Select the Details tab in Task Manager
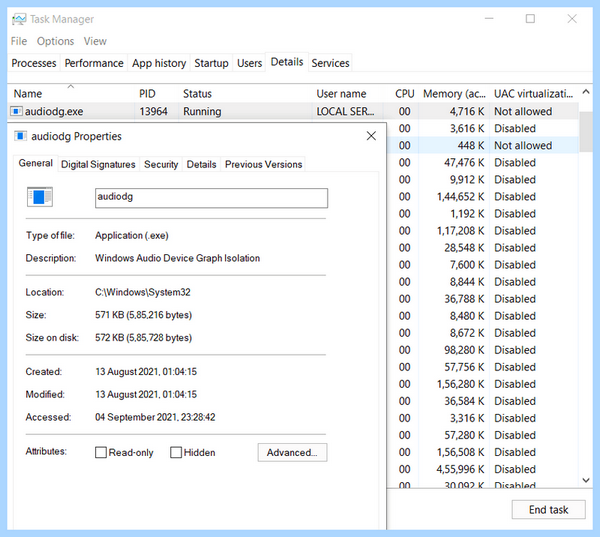Image resolution: width=600 pixels, height=537 pixels. point(287,62)
